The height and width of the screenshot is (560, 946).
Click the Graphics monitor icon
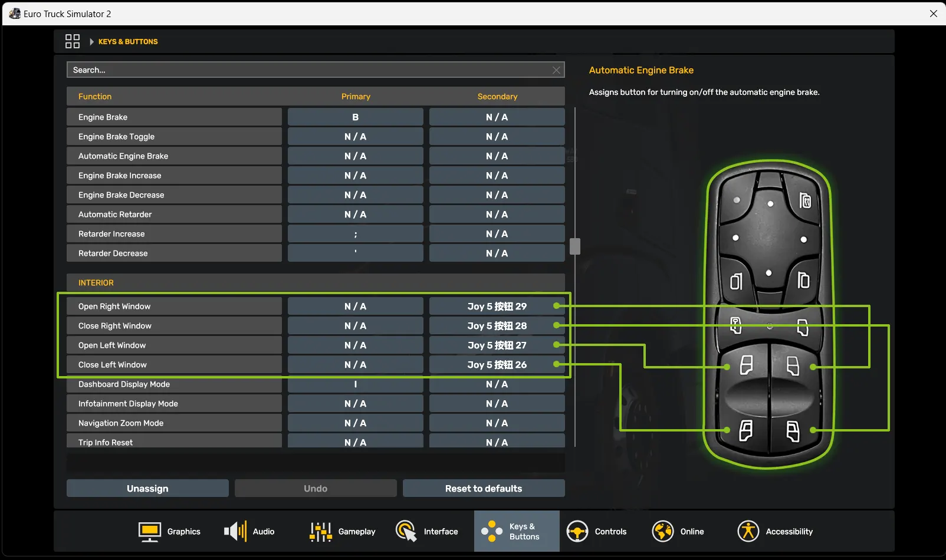pyautogui.click(x=150, y=532)
